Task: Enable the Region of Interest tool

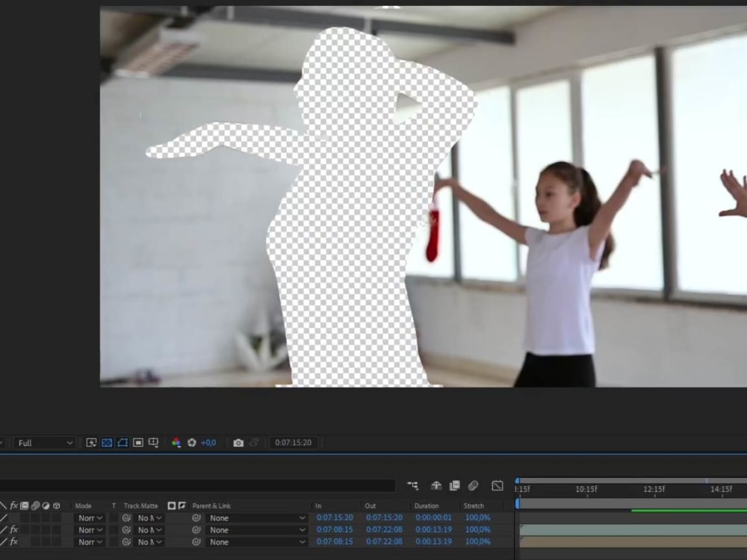Action: (x=138, y=443)
